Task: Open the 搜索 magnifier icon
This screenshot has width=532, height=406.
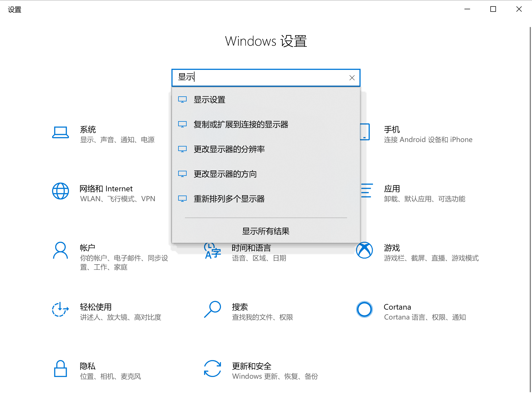Action: click(x=213, y=309)
